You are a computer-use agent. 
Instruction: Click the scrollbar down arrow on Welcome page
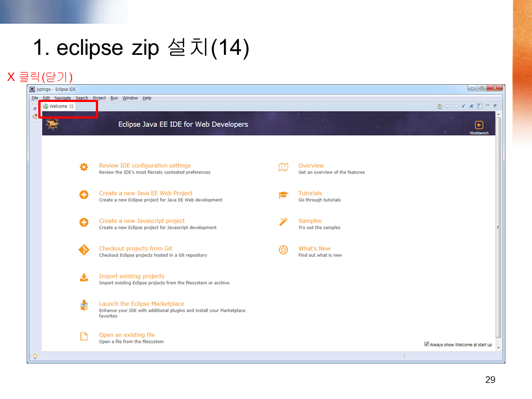click(498, 348)
